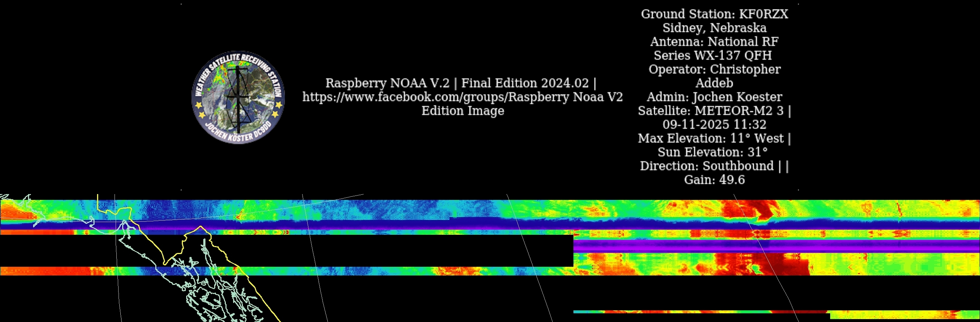Click the Series WX-137 QFH text
Screen dimensions: 980x322
point(713,56)
